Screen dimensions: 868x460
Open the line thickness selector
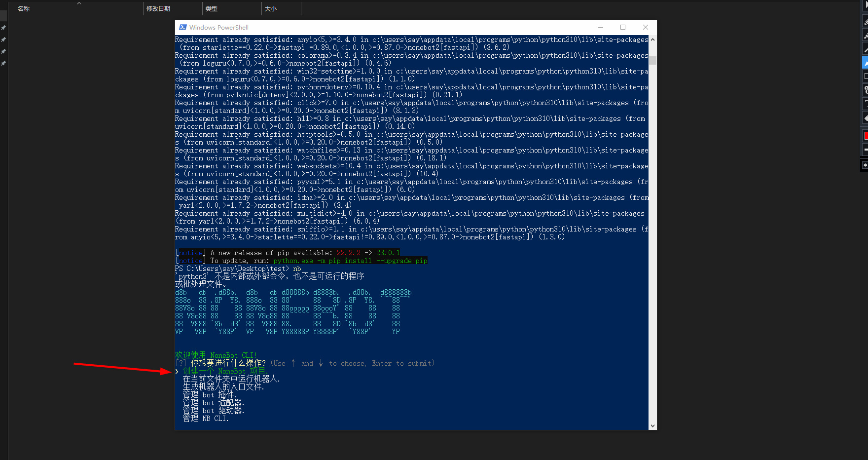[866, 149]
